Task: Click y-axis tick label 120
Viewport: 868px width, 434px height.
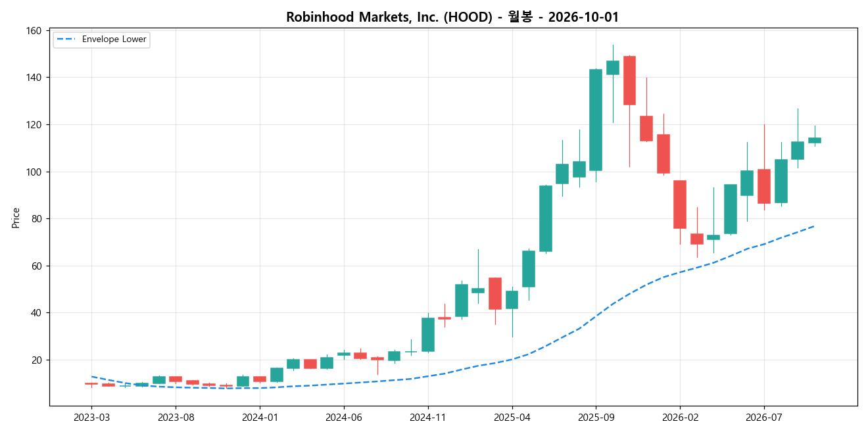Action: pos(35,125)
